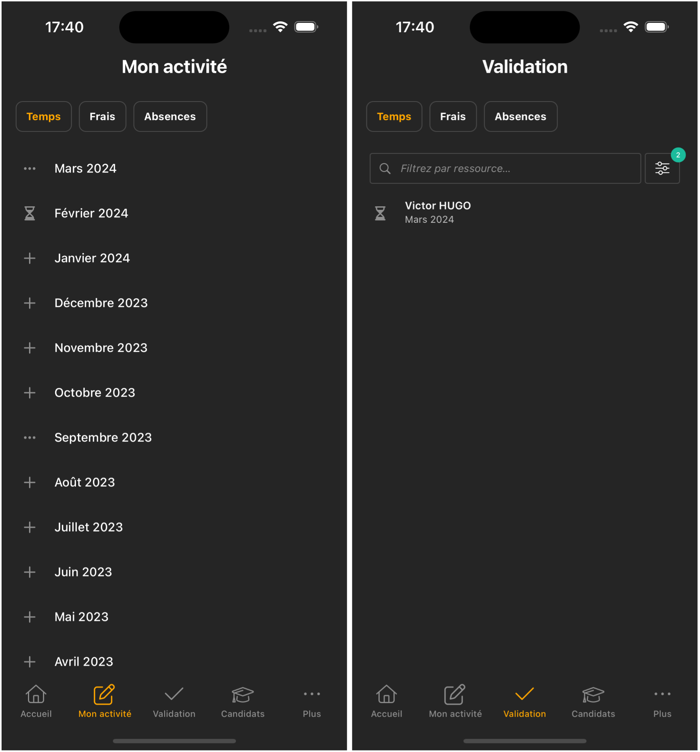The image size is (700, 752).
Task: Select Temps tab in Mon activité screen
Action: point(44,117)
